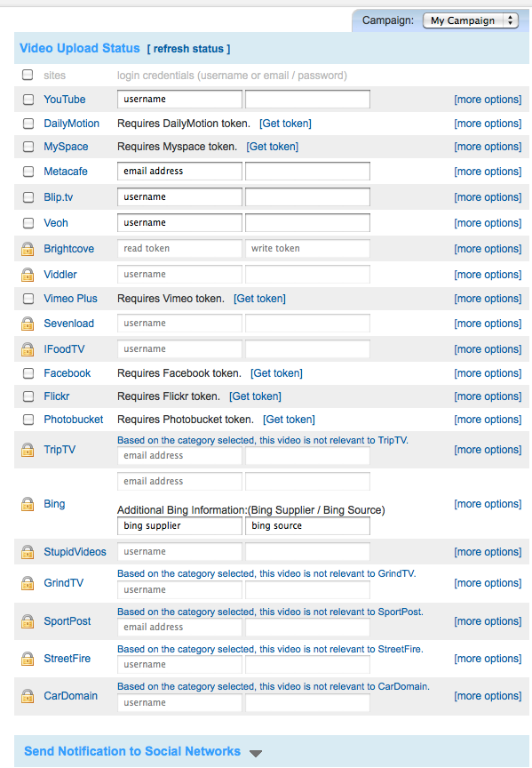532x768 pixels.
Task: Check the Flickr checkbox
Action: pyautogui.click(x=28, y=396)
